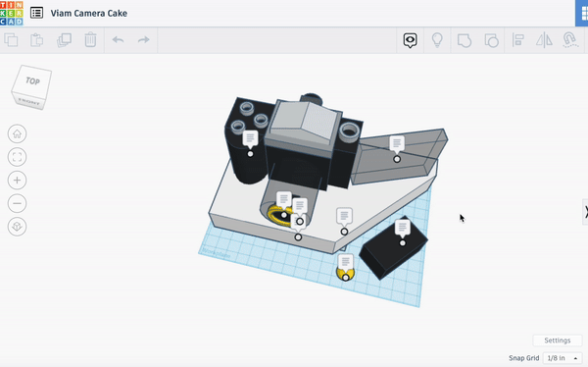Click the TOP face of view cube

(x=33, y=80)
